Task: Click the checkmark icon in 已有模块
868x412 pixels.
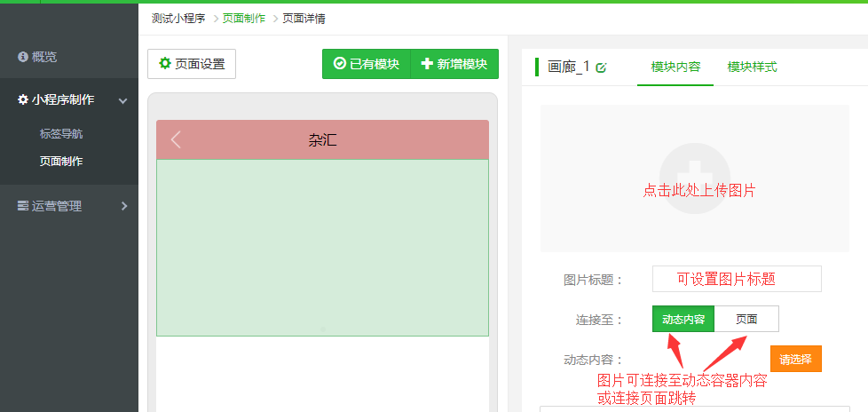Action: [339, 64]
